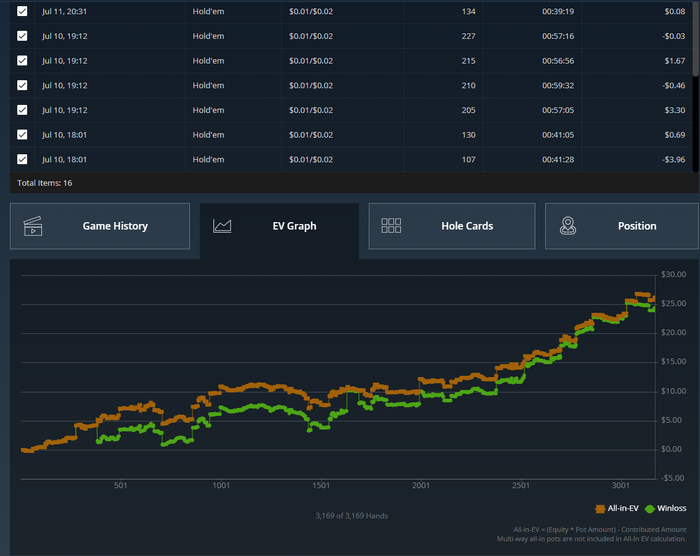700x556 pixels.
Task: Click the -$5.00 axis label
Action: [x=673, y=478]
